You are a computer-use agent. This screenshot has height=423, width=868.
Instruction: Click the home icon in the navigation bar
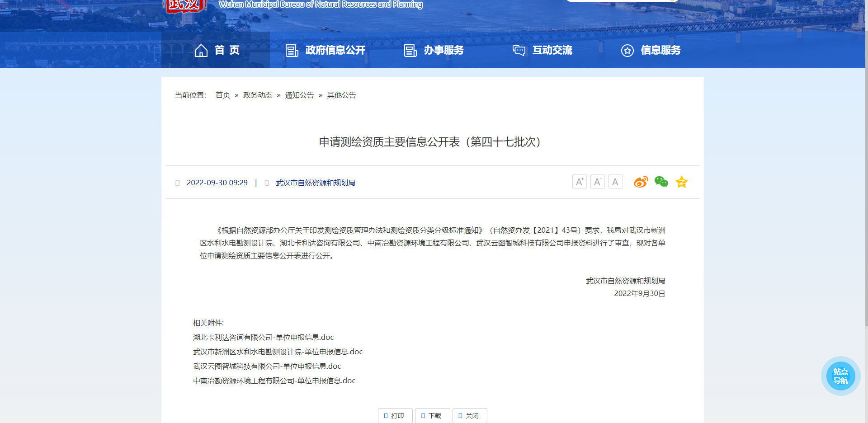click(201, 50)
